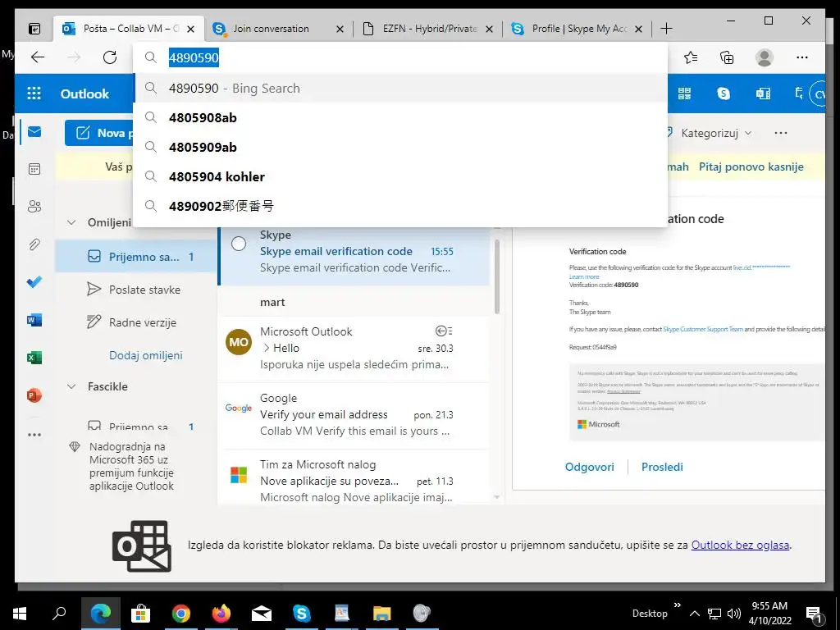This screenshot has height=630, width=840.
Task: Expand the Hello conversation thread
Action: tap(267, 348)
